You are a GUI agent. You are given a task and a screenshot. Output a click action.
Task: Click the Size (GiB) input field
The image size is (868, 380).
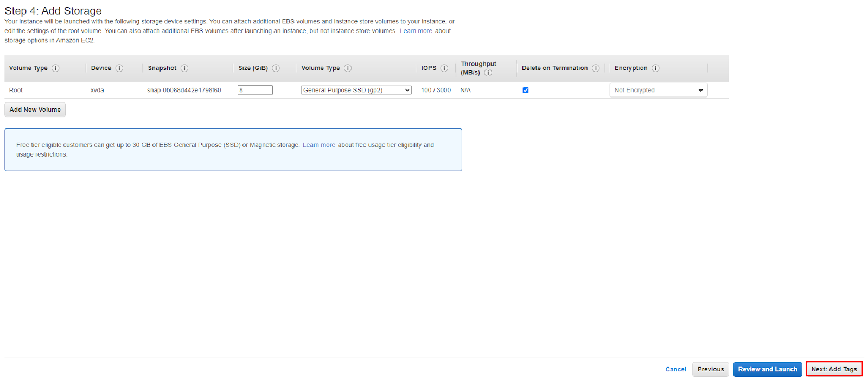click(255, 90)
